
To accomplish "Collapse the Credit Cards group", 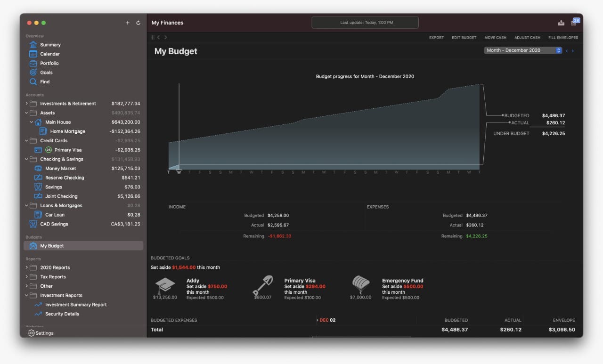I will coord(27,141).
